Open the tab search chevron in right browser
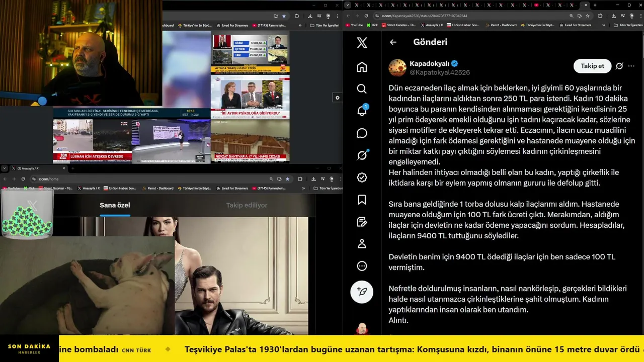644x362 pixels. tap(348, 5)
